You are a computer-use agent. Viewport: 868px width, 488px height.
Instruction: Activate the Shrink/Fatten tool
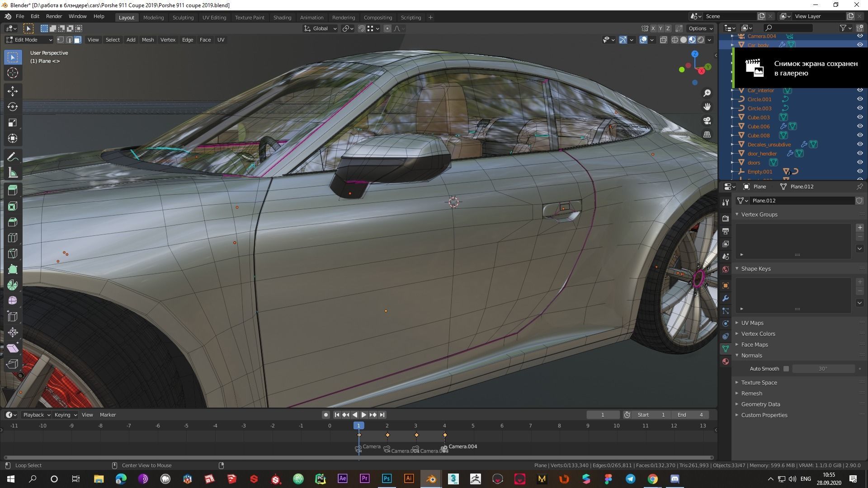(x=13, y=333)
